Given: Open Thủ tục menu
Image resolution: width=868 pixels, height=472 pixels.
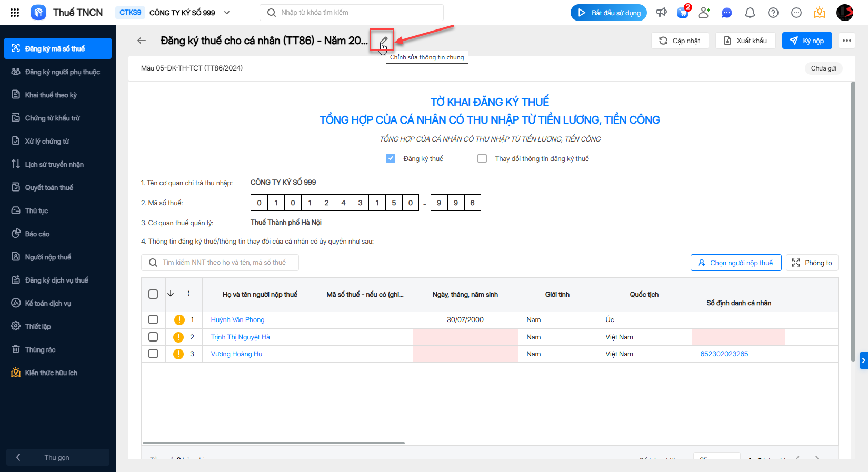Looking at the screenshot, I should [58, 210].
